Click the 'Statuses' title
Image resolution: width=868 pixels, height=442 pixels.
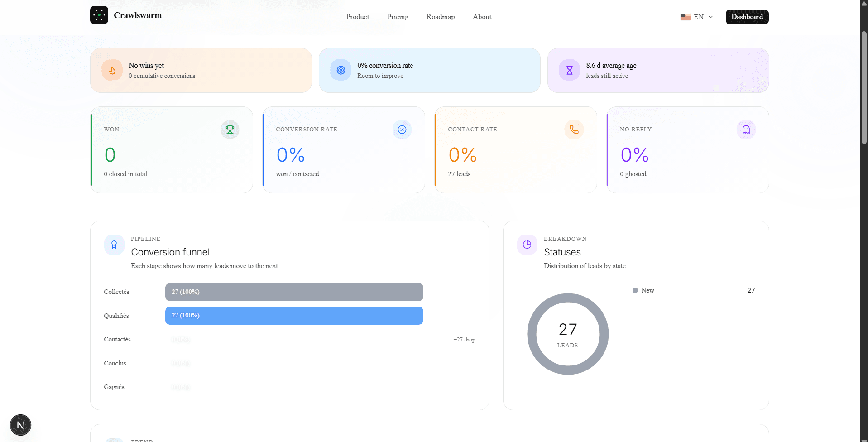click(x=562, y=252)
